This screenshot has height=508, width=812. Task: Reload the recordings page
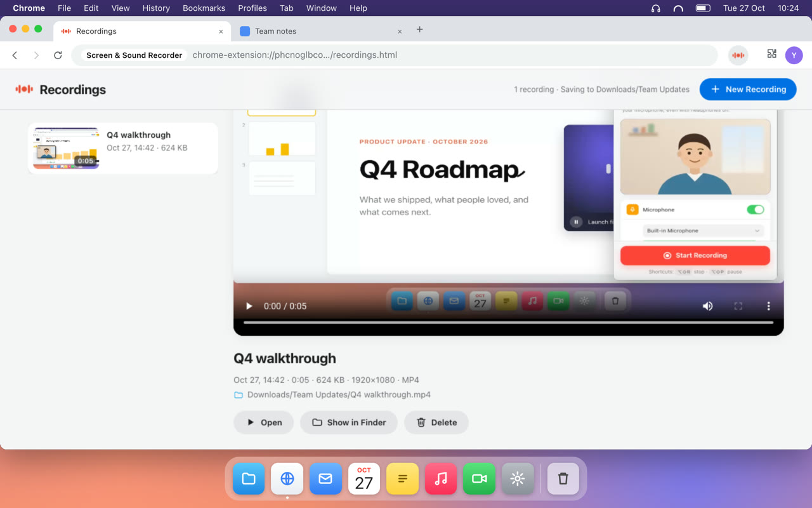58,55
